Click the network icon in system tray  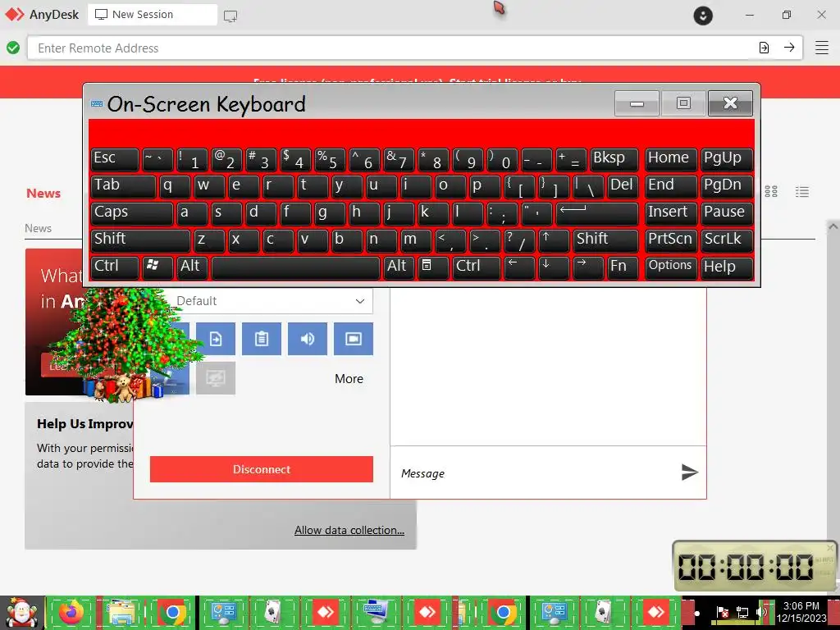742,612
